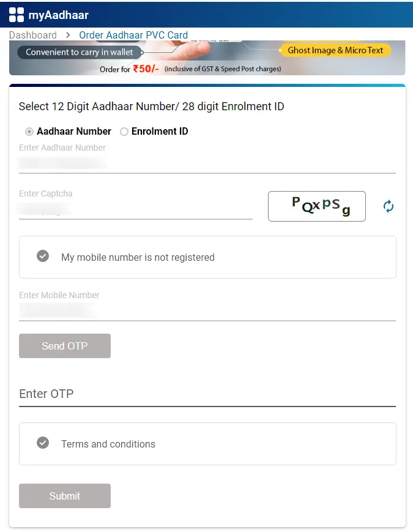413x532 pixels.
Task: Focus the Enter Mobile Number field
Action: click(207, 310)
